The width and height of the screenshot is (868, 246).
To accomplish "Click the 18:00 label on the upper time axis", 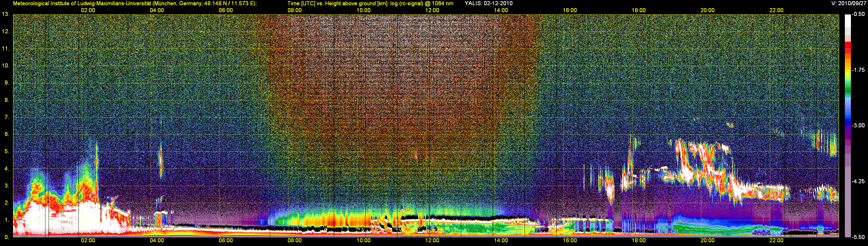I will pyautogui.click(x=639, y=10).
